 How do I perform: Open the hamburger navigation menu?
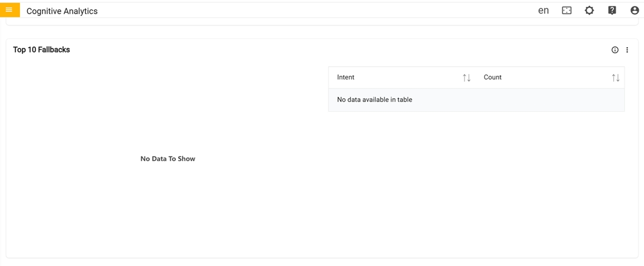[x=9, y=10]
